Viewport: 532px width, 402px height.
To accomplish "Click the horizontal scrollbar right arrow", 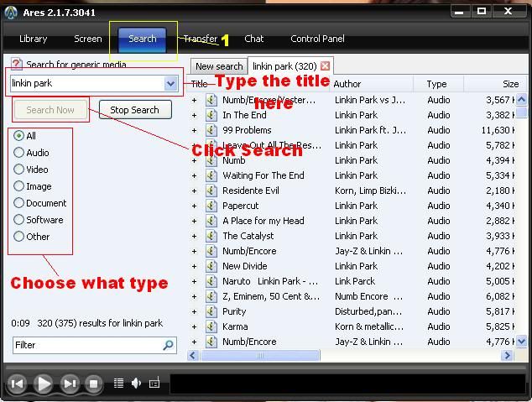I will click(x=507, y=356).
